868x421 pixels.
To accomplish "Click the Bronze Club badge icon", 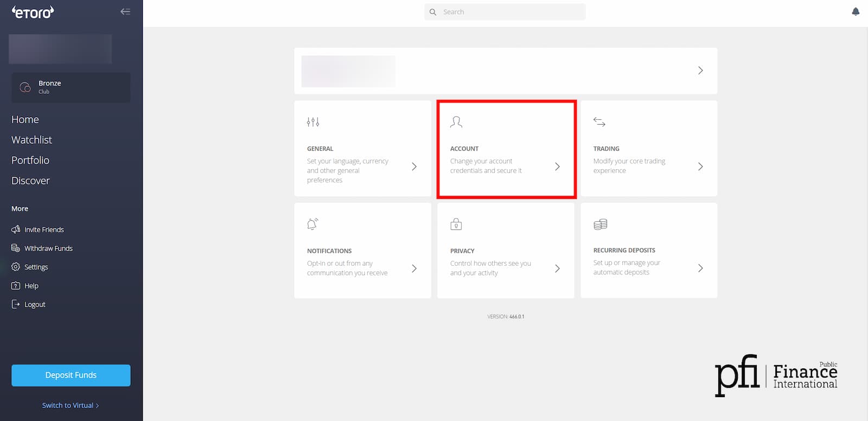I will [25, 87].
